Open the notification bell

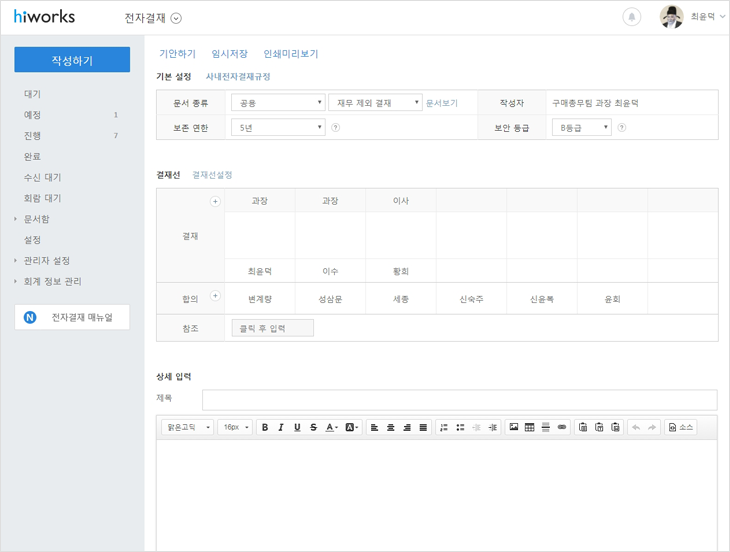[x=632, y=17]
